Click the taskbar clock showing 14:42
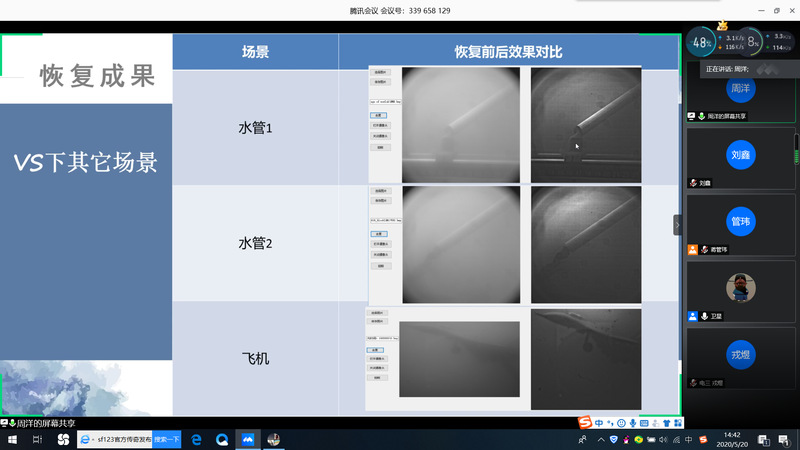Screen dimensions: 800x450 (733, 439)
